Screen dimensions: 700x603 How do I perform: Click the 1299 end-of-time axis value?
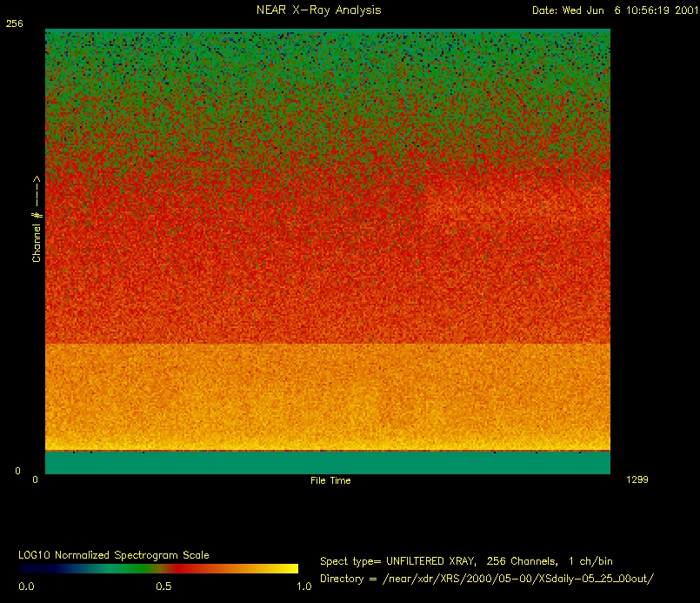click(636, 479)
